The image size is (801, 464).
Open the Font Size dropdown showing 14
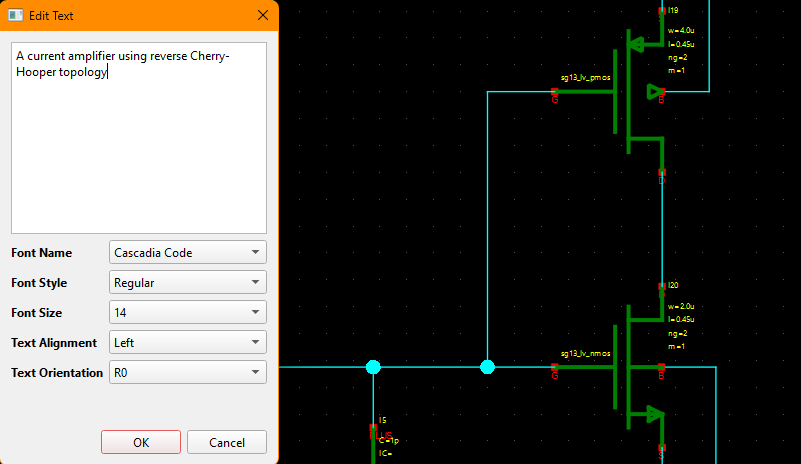coord(187,313)
